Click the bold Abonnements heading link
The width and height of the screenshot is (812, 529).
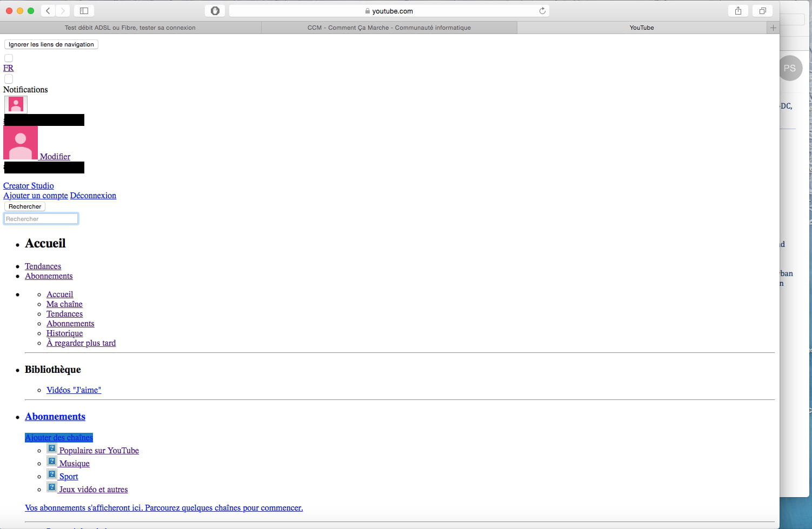pyautogui.click(x=55, y=417)
